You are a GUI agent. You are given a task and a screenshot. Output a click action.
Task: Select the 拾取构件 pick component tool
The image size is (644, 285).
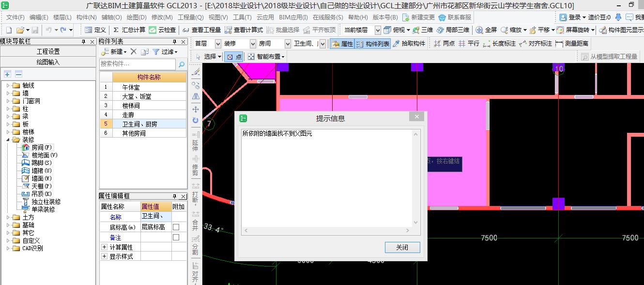(409, 44)
